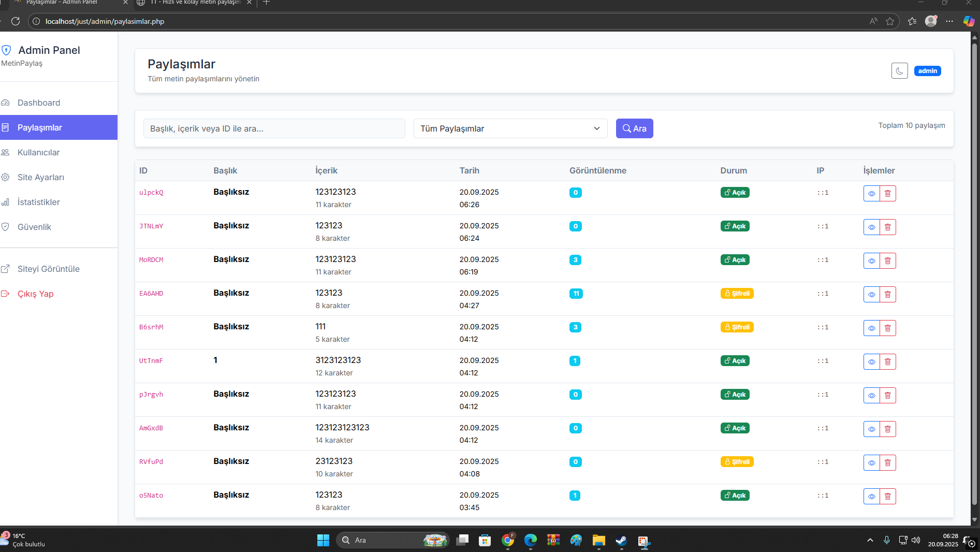
Task: View the UtTnmF share via eye icon
Action: tap(871, 362)
